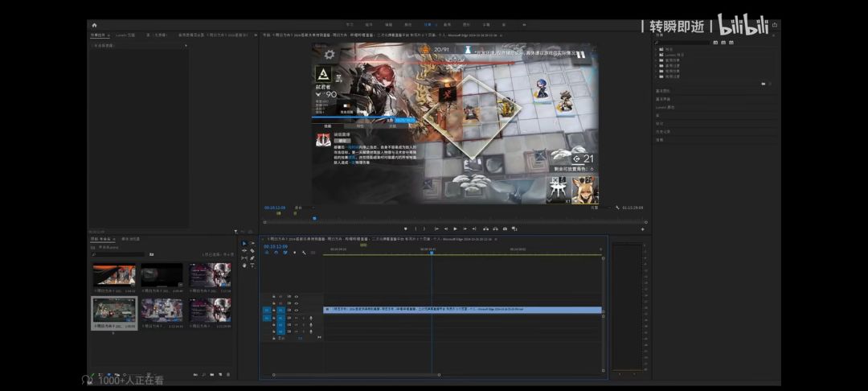The width and height of the screenshot is (868, 391).
Task: Click the Lift button in program monitor
Action: point(486,228)
